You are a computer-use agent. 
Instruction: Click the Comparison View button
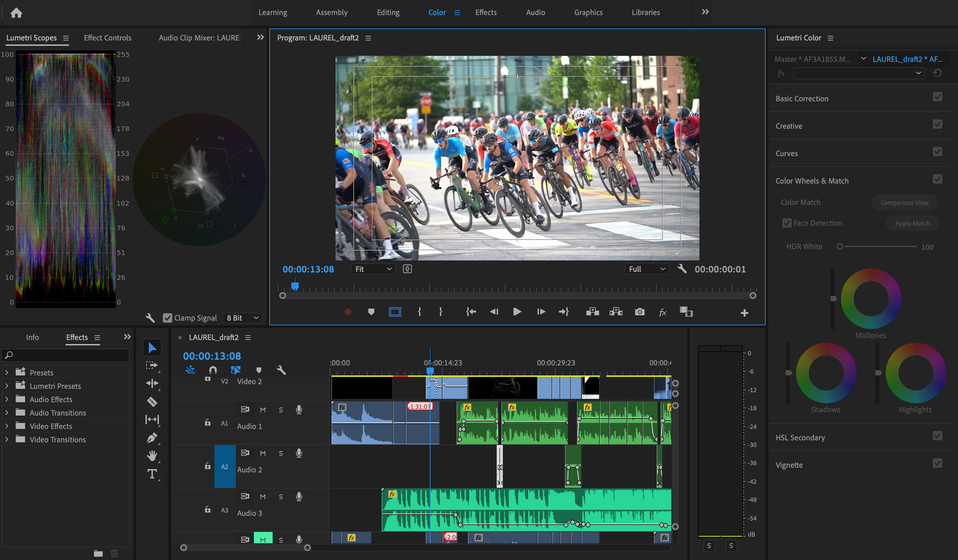(905, 202)
